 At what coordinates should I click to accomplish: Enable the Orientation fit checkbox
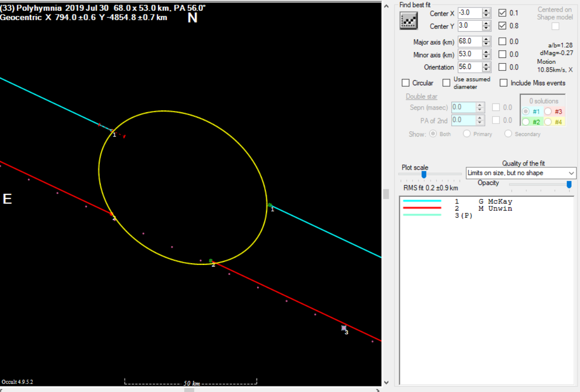click(x=502, y=67)
